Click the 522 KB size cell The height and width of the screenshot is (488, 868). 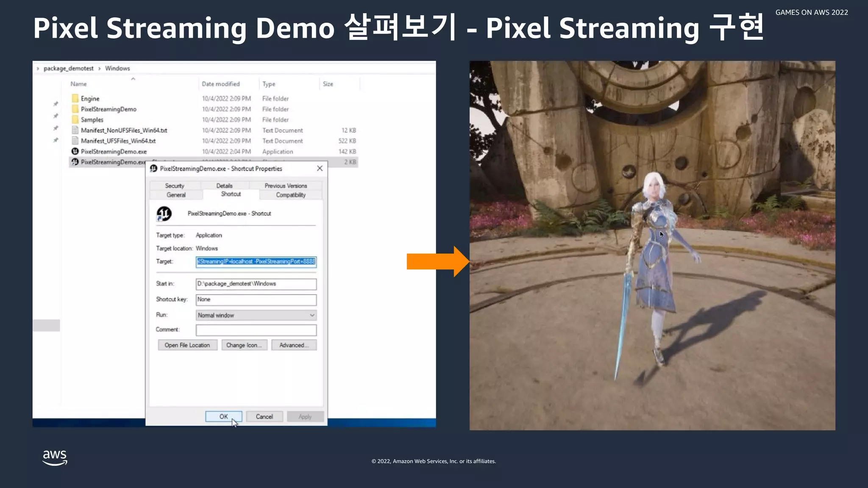point(347,141)
